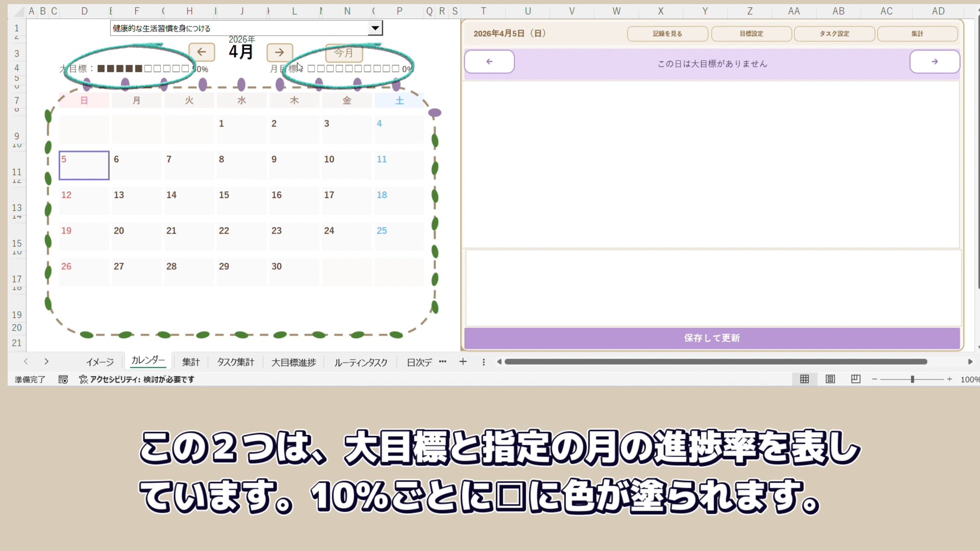Open the 健康的な生活習慣 goal dropdown arrow
The width and height of the screenshot is (980, 551).
(x=375, y=28)
